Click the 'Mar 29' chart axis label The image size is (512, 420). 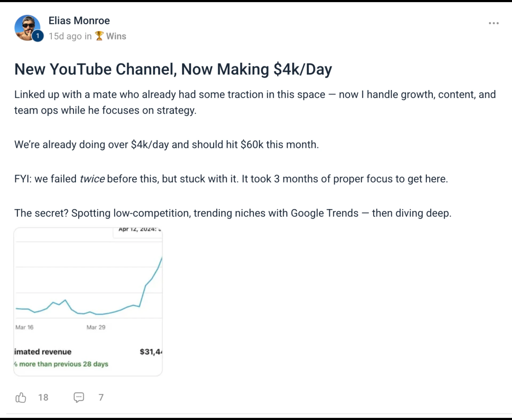coord(96,327)
